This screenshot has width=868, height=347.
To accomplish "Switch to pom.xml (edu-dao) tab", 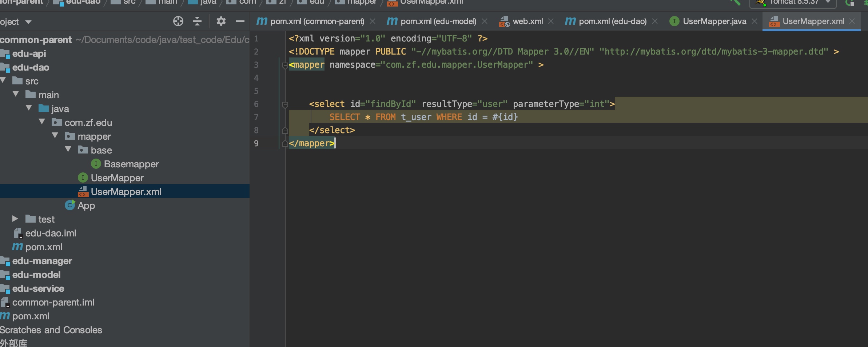I will 612,21.
